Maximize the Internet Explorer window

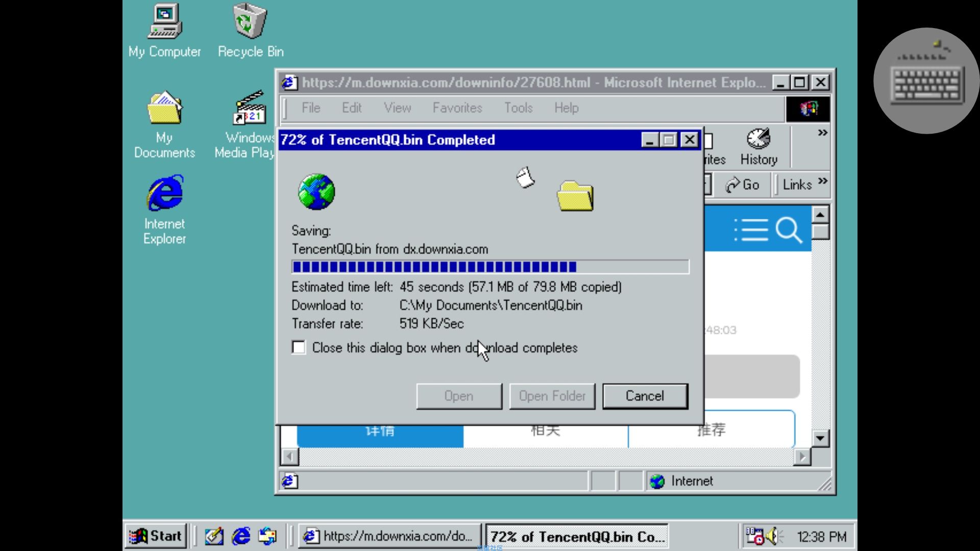[800, 82]
